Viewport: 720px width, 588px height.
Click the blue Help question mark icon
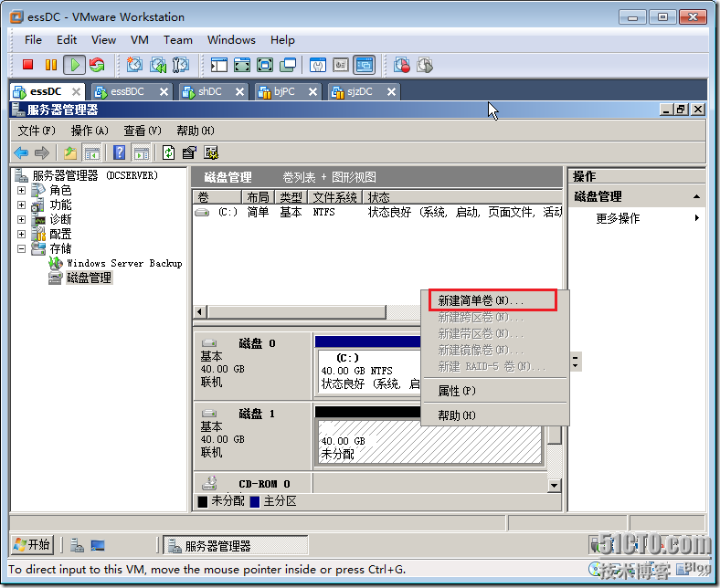coord(120,152)
